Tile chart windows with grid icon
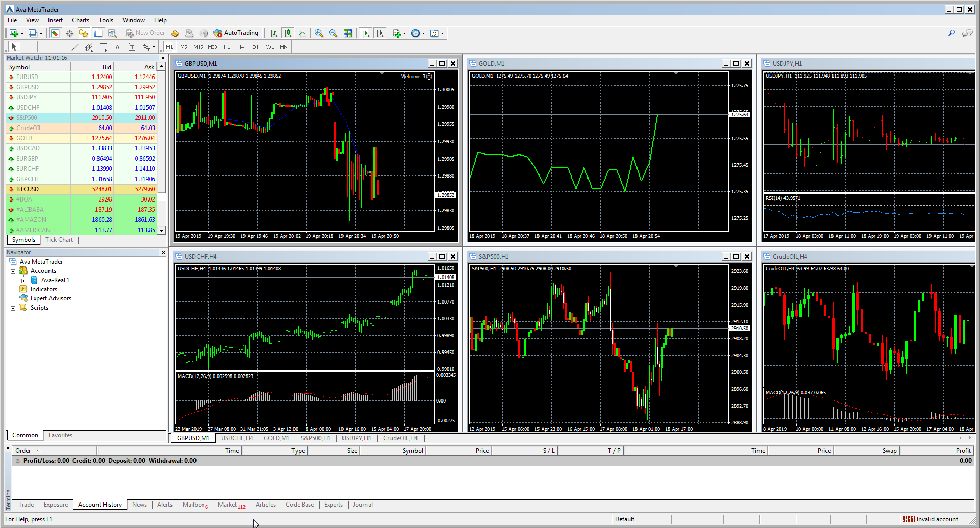This screenshot has height=528, width=980. click(x=348, y=33)
